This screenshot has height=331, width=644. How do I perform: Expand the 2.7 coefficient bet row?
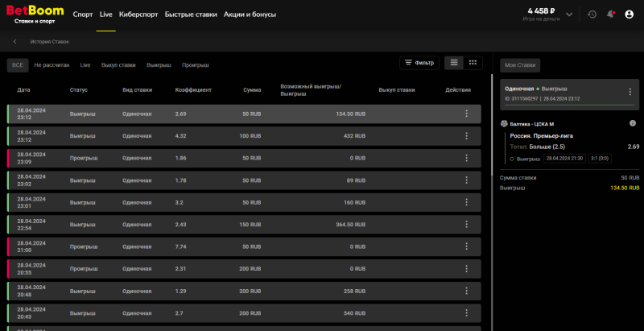pyautogui.click(x=242, y=312)
